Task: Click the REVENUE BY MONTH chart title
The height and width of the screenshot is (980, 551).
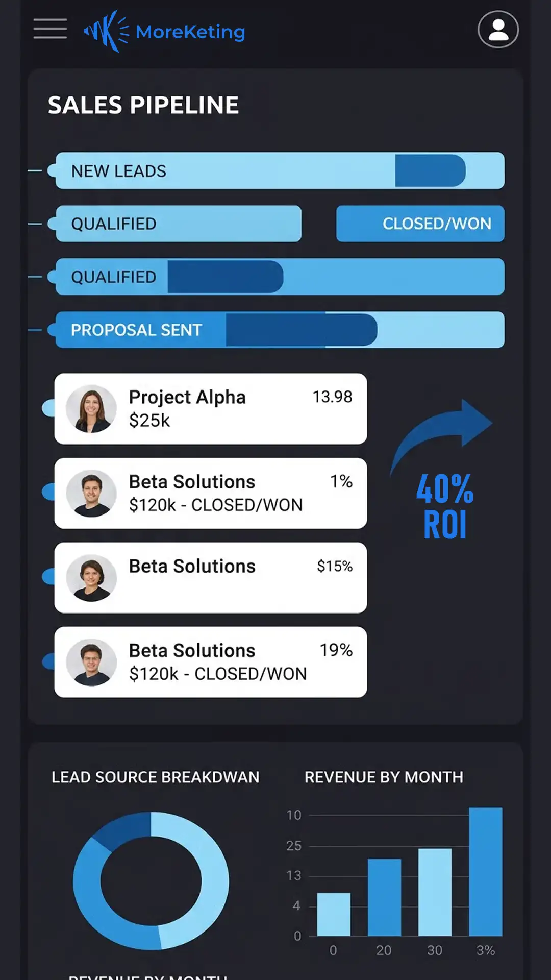Action: tap(384, 777)
